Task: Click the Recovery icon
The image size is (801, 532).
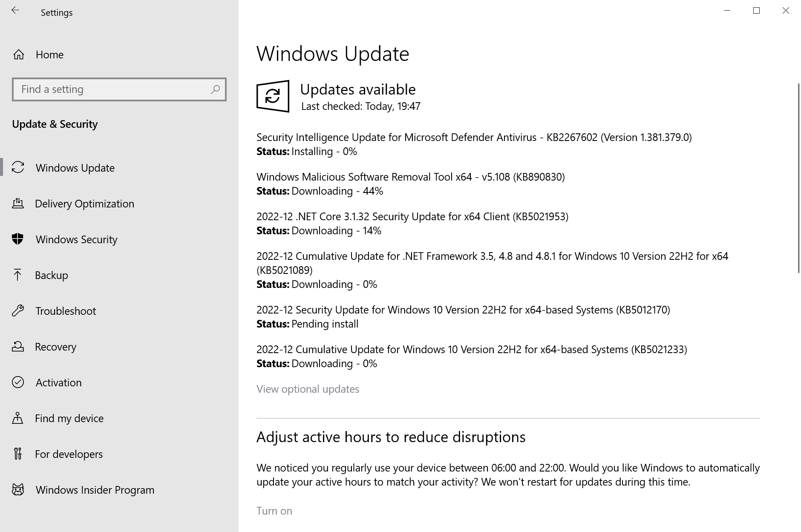Action: pyautogui.click(x=18, y=346)
